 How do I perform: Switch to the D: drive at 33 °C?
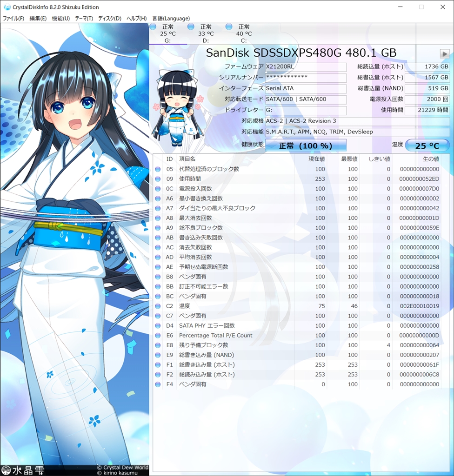(206, 33)
